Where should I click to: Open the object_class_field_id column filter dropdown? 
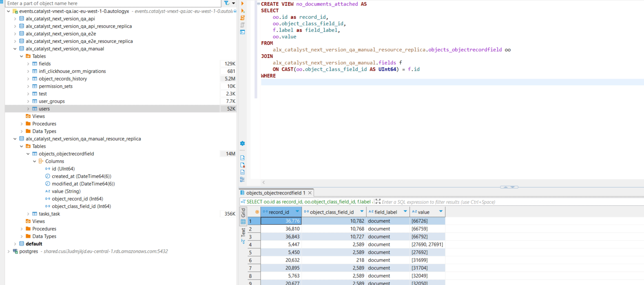(362, 212)
